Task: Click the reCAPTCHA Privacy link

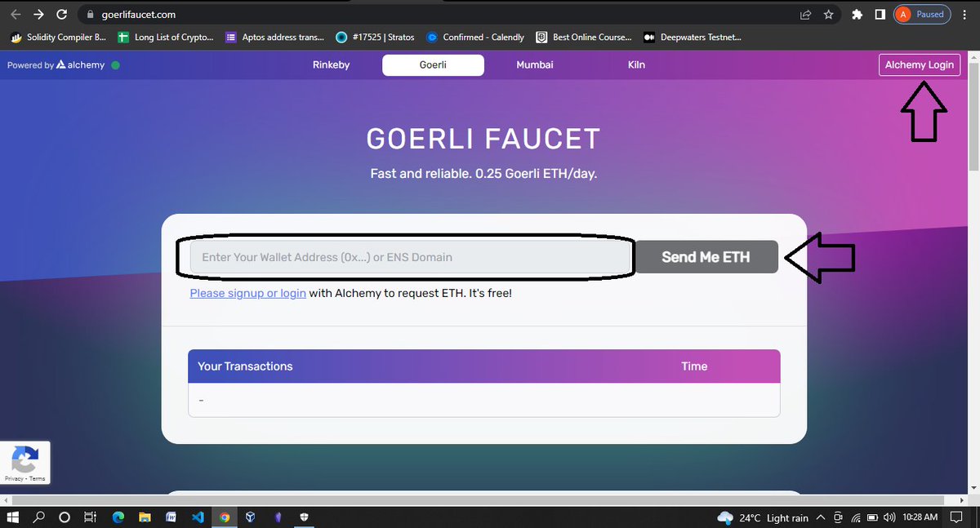Action: 14,479
